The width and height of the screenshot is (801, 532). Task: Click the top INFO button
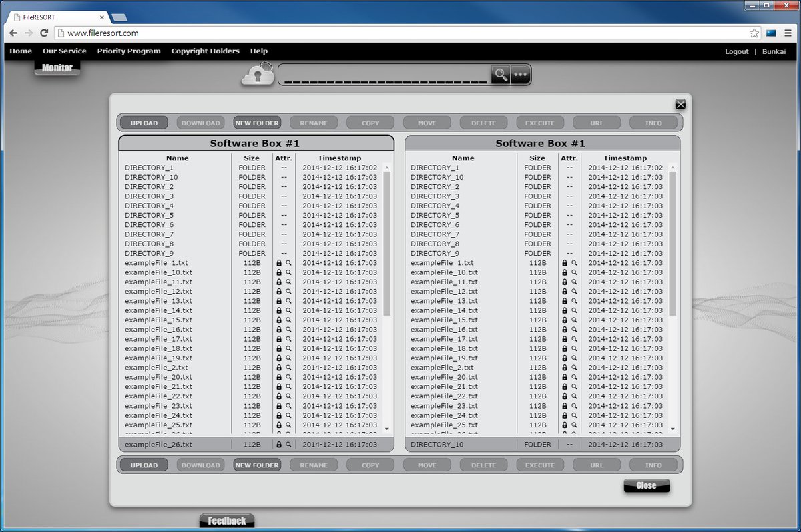[x=653, y=123]
